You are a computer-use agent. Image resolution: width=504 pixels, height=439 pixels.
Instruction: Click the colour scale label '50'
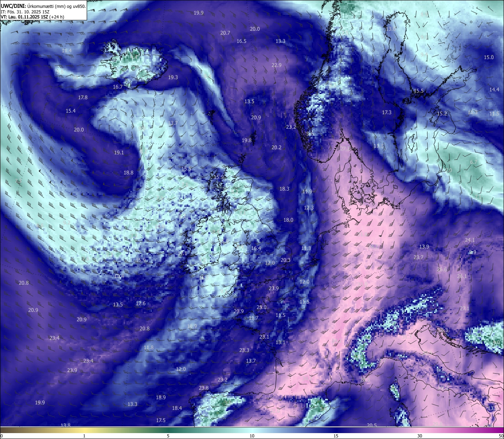pyautogui.click(x=501, y=436)
